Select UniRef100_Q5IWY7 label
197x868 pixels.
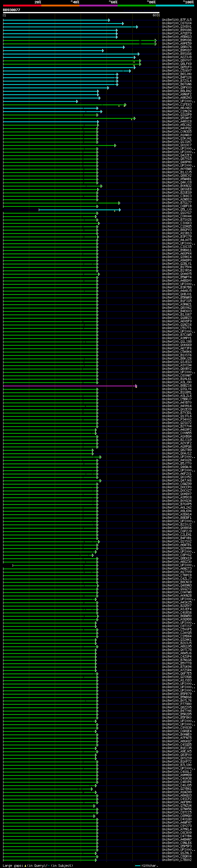(x=177, y=118)
